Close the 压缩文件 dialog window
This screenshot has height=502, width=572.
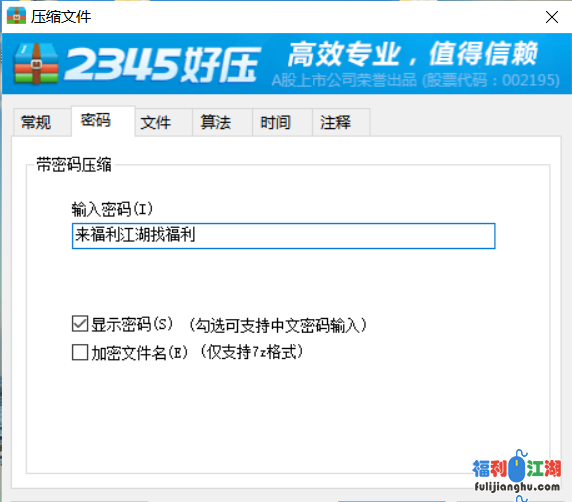tap(552, 17)
